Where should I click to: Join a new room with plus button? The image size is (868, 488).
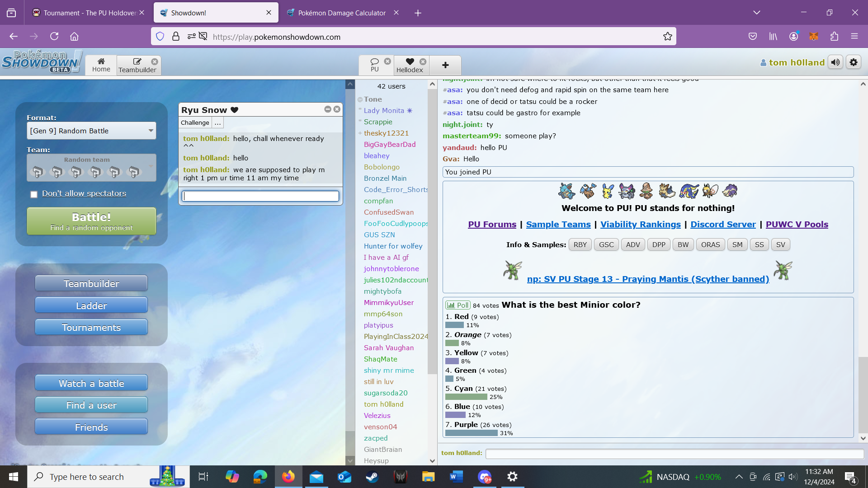pos(445,65)
